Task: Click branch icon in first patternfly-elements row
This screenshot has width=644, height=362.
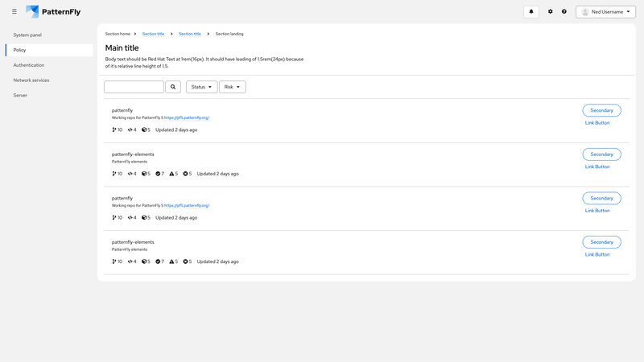Action: [114, 174]
